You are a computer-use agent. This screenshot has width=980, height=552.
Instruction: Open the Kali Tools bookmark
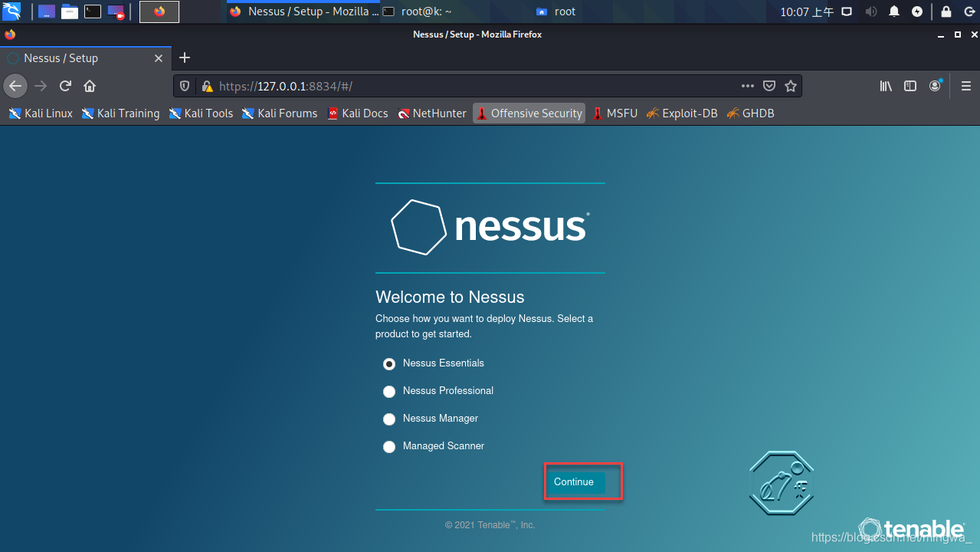[x=201, y=113]
